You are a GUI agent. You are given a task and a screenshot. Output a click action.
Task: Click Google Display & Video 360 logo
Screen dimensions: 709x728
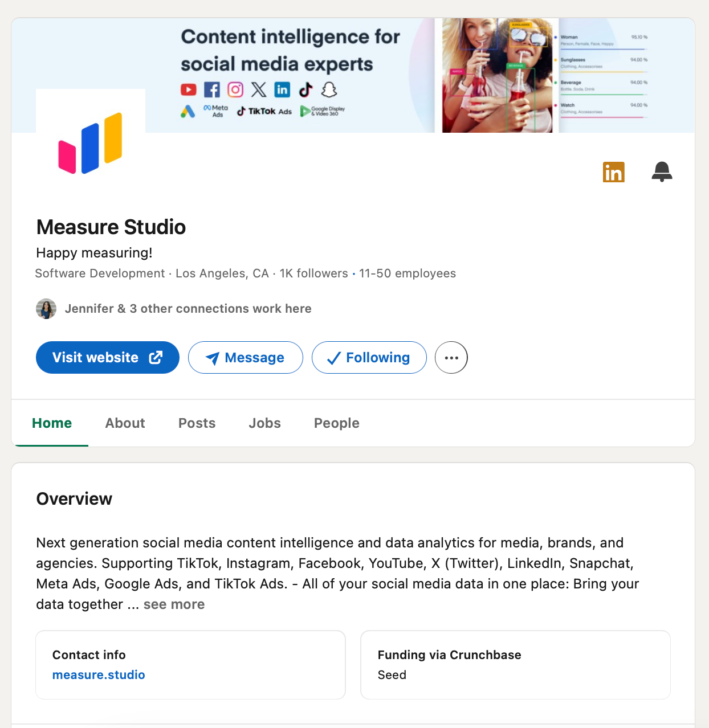coord(323,112)
